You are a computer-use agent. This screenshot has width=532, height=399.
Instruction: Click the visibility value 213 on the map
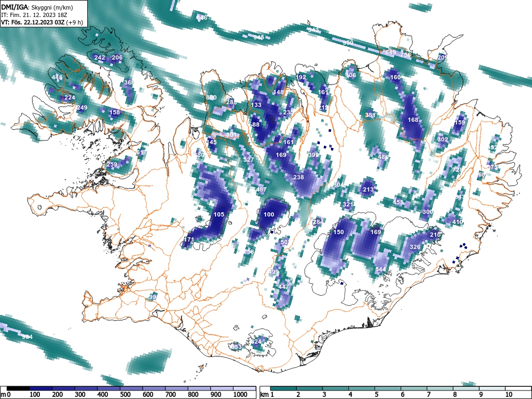tap(368, 190)
